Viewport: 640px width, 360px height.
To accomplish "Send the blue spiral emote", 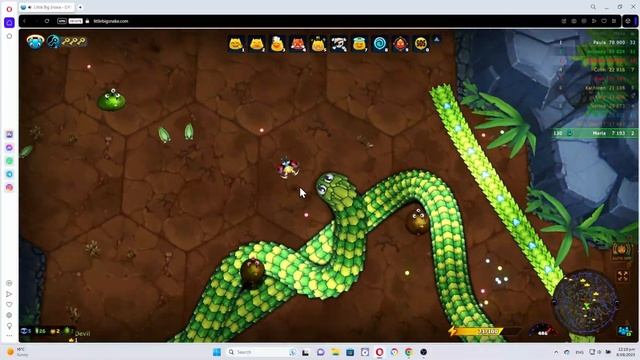I will (380, 44).
